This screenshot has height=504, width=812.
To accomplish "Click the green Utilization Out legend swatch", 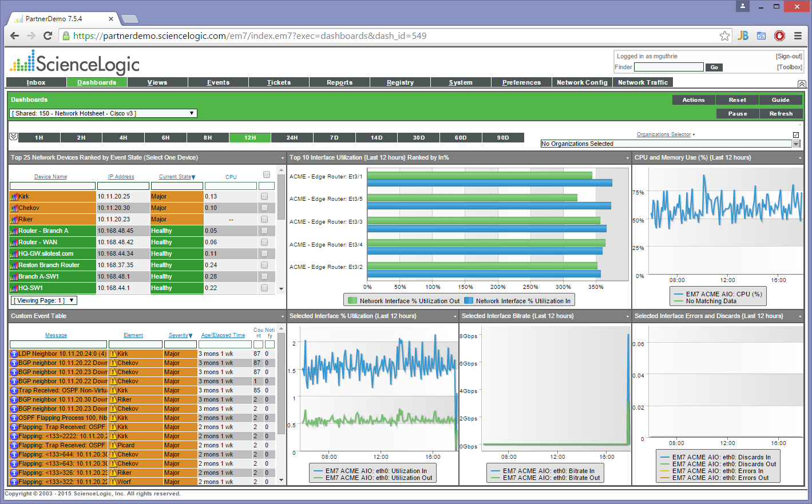I will pyautogui.click(x=352, y=301).
